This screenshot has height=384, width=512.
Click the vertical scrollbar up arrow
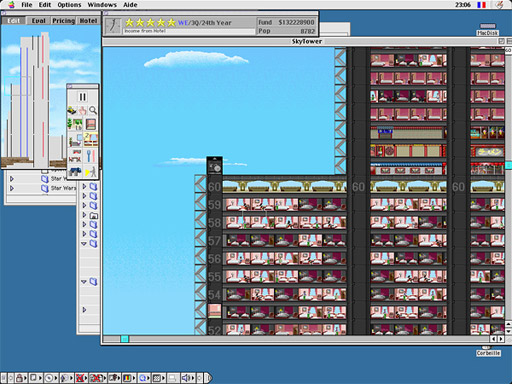click(x=508, y=324)
